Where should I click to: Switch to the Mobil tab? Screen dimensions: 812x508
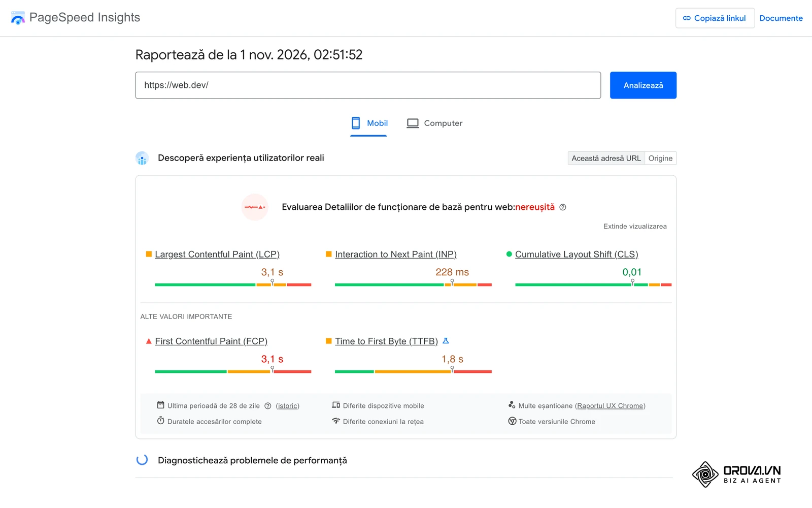pos(369,123)
